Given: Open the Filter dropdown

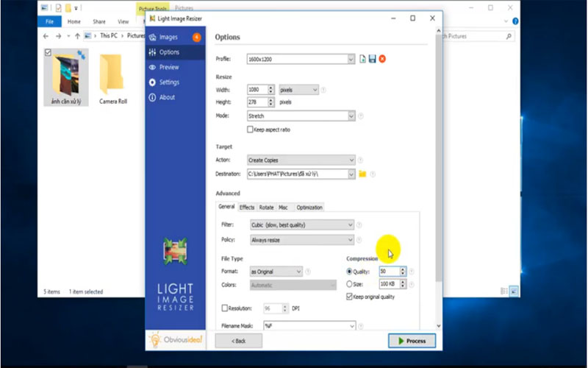Looking at the screenshot, I should [302, 225].
